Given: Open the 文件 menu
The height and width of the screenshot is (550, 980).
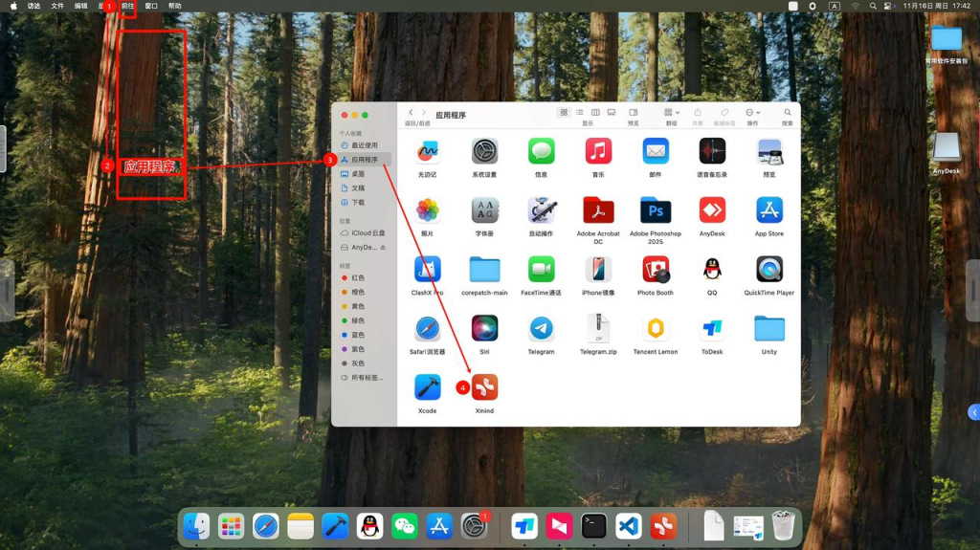Looking at the screenshot, I should pyautogui.click(x=56, y=6).
